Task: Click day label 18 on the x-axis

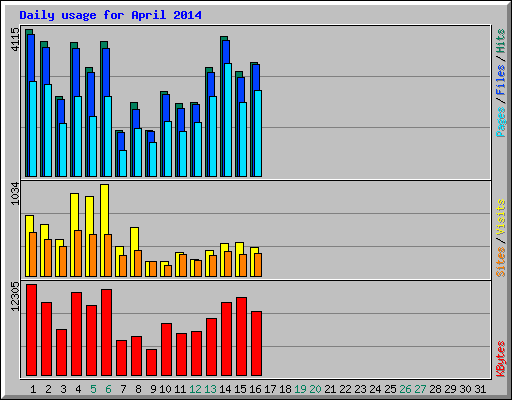Action: coord(285,389)
